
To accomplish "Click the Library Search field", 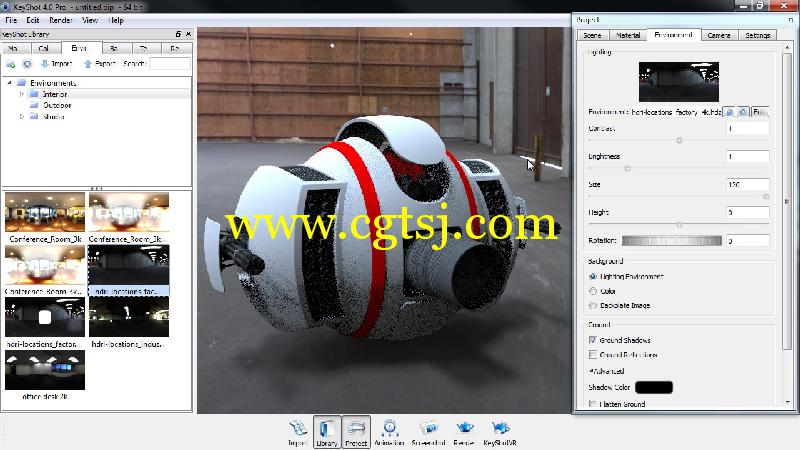I will 170,64.
